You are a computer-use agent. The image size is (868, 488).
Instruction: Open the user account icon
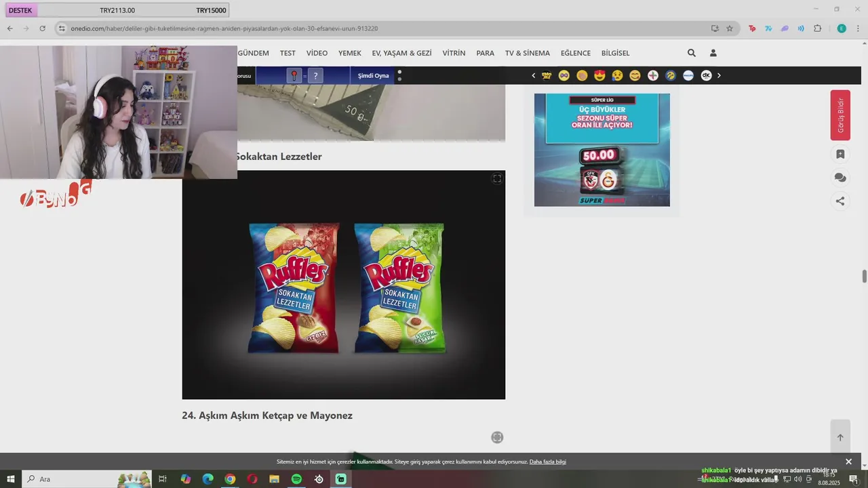(x=713, y=53)
